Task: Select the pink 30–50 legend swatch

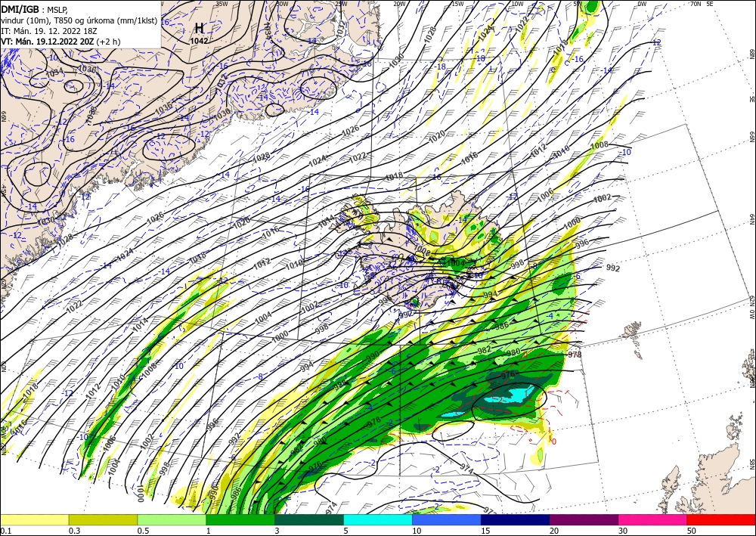Action: 653,520
